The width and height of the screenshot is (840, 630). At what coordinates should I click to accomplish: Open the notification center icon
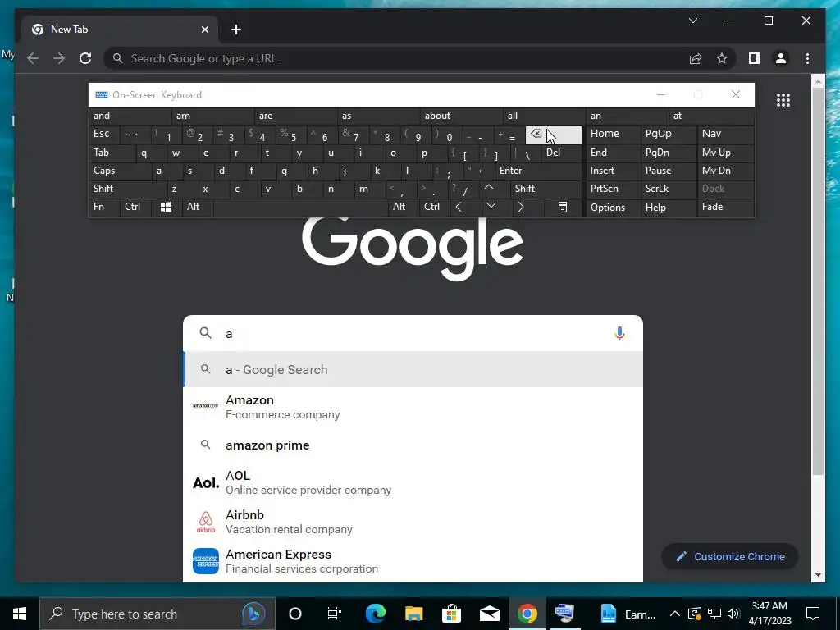[x=813, y=614]
